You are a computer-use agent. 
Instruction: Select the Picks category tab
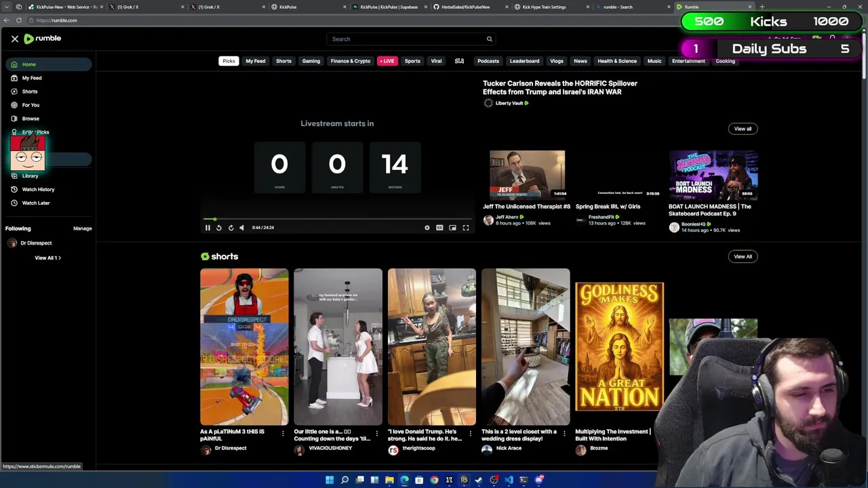click(x=229, y=61)
